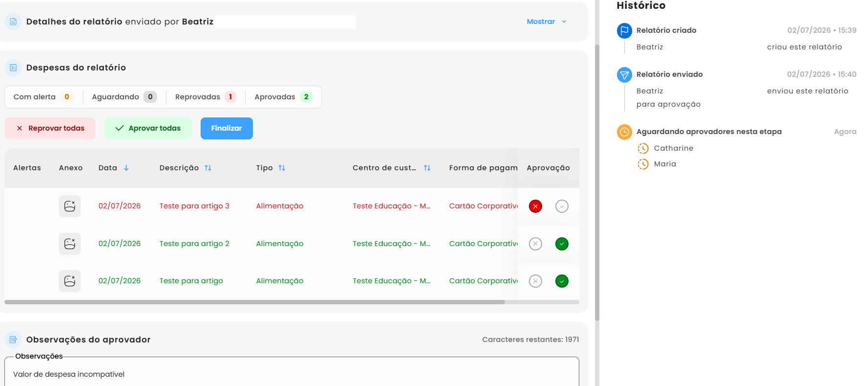Click the edit icon beside Observações do aprovador
The image size is (868, 386).
coord(13,340)
